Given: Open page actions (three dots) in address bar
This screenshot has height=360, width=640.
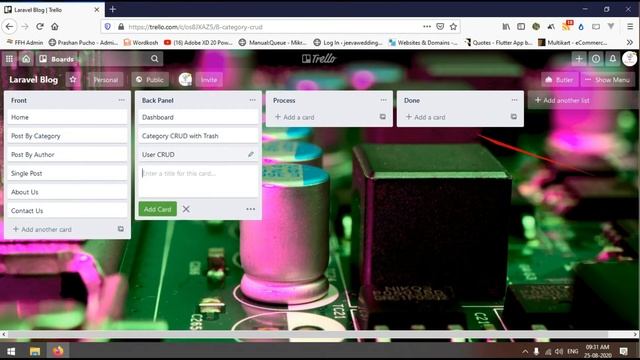Looking at the screenshot, I should pyautogui.click(x=427, y=27).
